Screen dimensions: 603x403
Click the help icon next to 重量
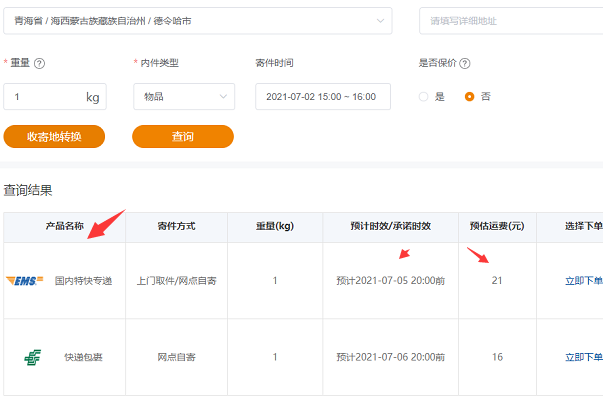39,63
